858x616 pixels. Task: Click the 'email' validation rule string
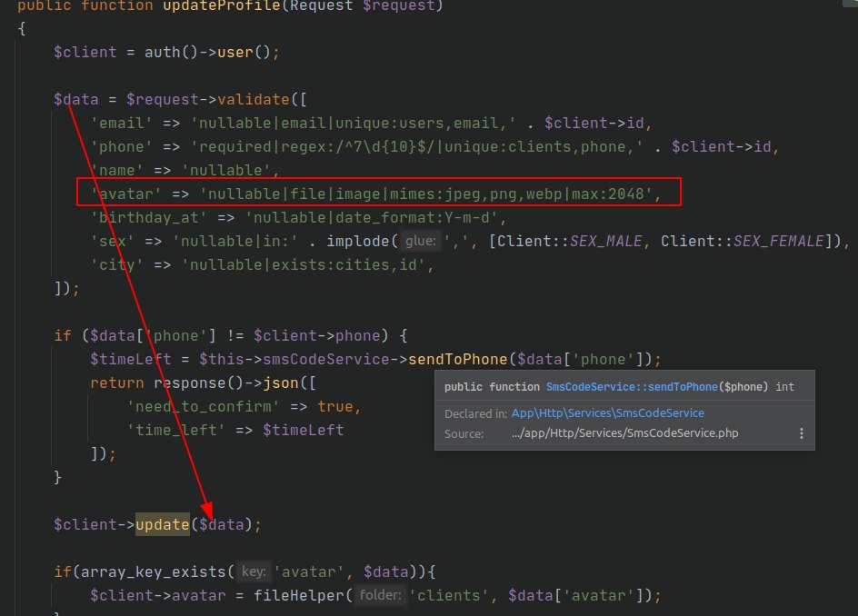tap(354, 123)
